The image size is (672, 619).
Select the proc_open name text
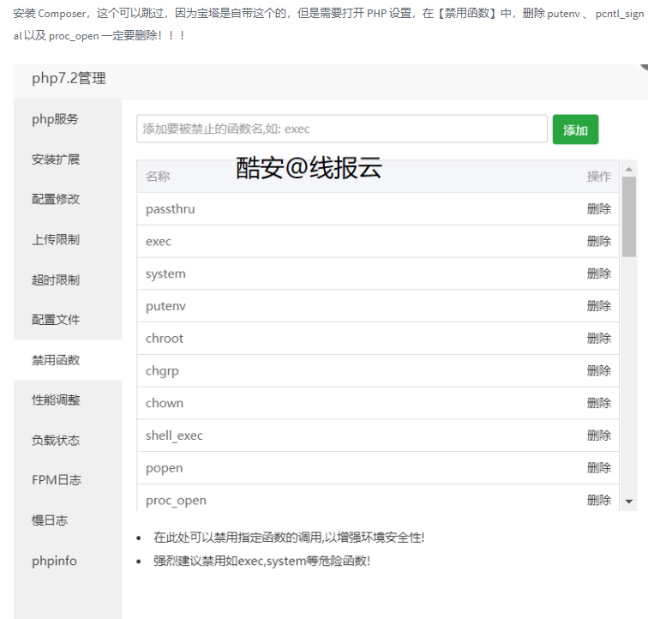click(176, 501)
